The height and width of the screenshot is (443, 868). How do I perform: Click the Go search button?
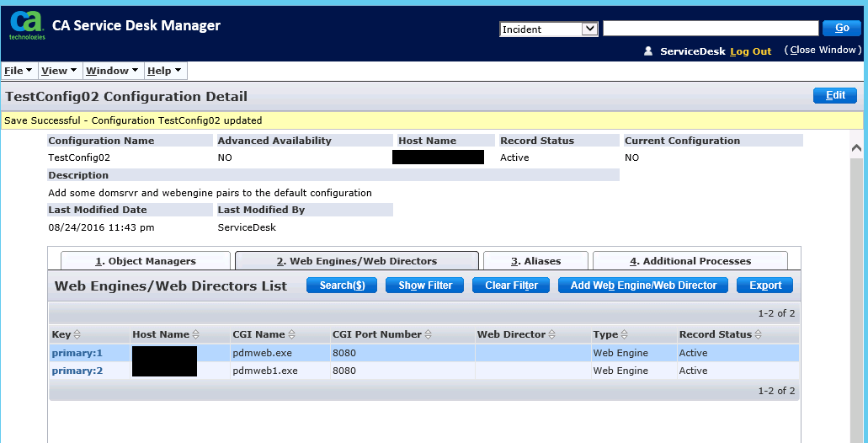pos(842,29)
